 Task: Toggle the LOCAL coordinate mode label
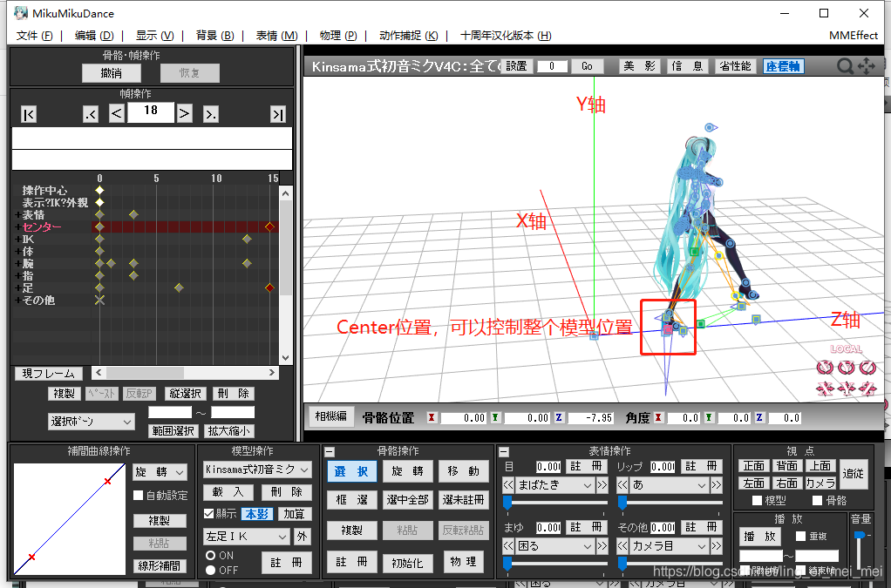(x=847, y=349)
